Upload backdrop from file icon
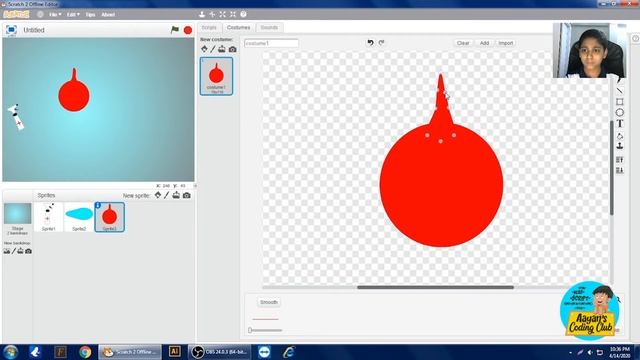The height and width of the screenshot is (360, 640). (x=20, y=251)
